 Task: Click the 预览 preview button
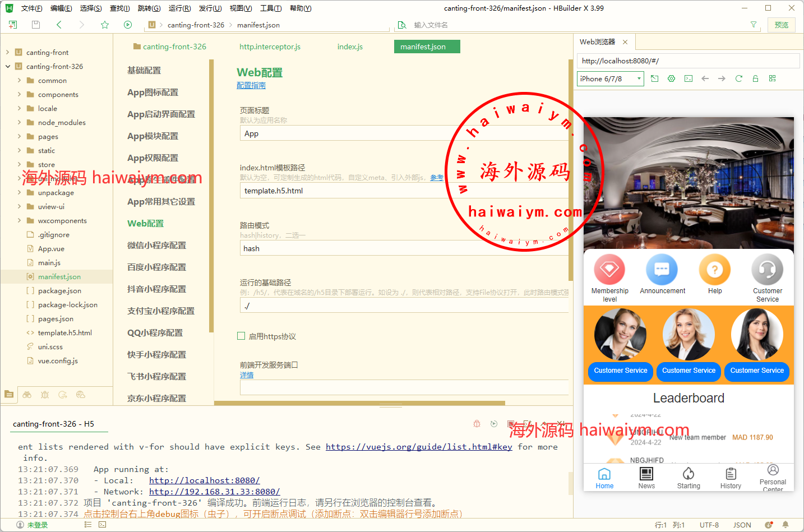pyautogui.click(x=781, y=25)
